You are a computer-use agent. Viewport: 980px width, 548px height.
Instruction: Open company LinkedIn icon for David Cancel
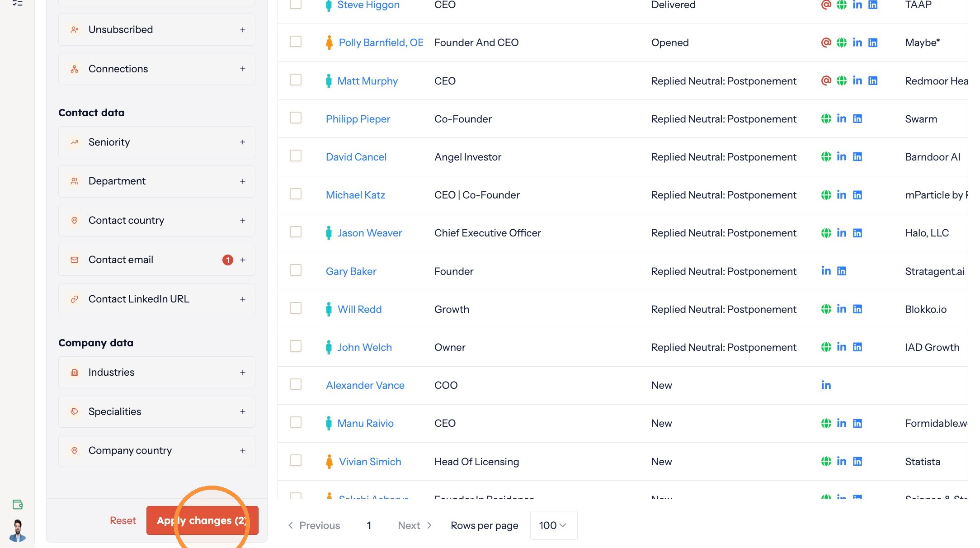(857, 156)
